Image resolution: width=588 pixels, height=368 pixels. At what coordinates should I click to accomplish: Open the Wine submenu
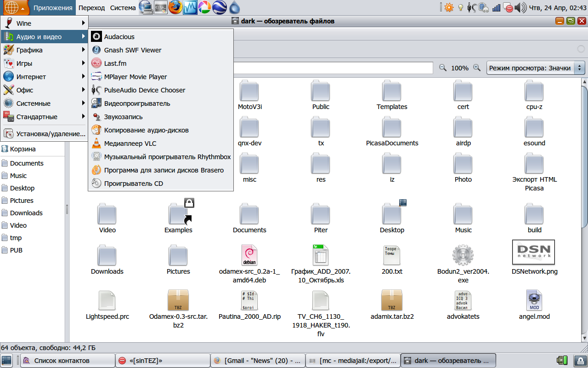(44, 23)
